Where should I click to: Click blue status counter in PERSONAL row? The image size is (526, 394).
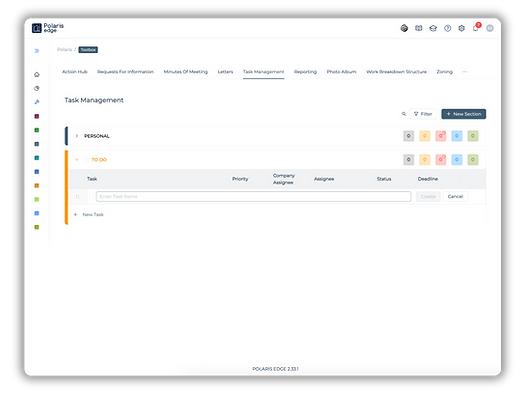coord(457,136)
